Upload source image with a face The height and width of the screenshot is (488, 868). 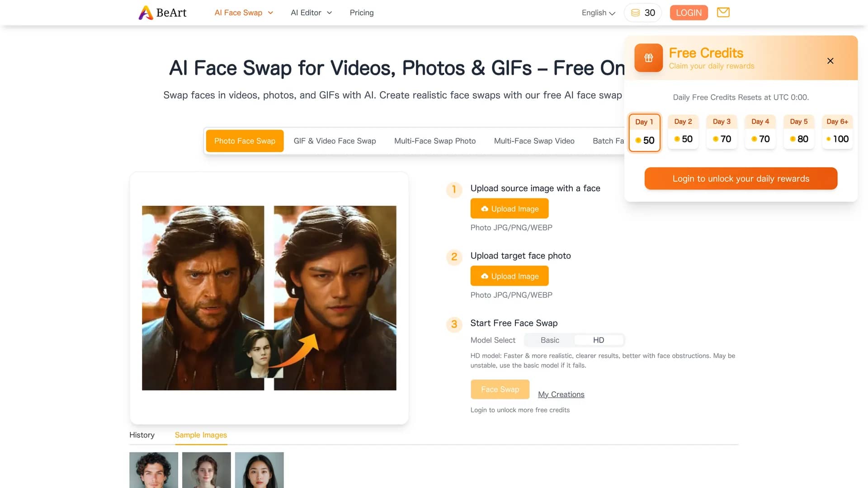[509, 209]
